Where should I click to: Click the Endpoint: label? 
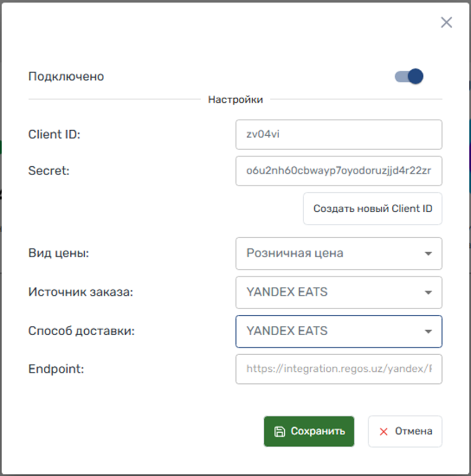coord(56,368)
